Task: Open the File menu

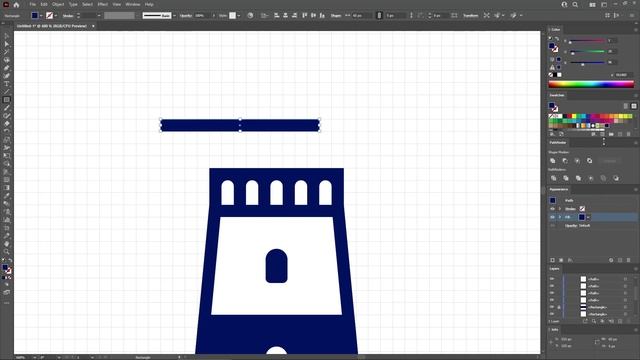Action: 32,4
